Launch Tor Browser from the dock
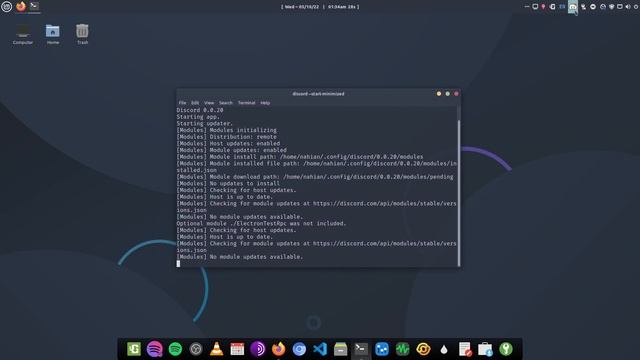This screenshot has height=360, width=640. click(x=258, y=349)
